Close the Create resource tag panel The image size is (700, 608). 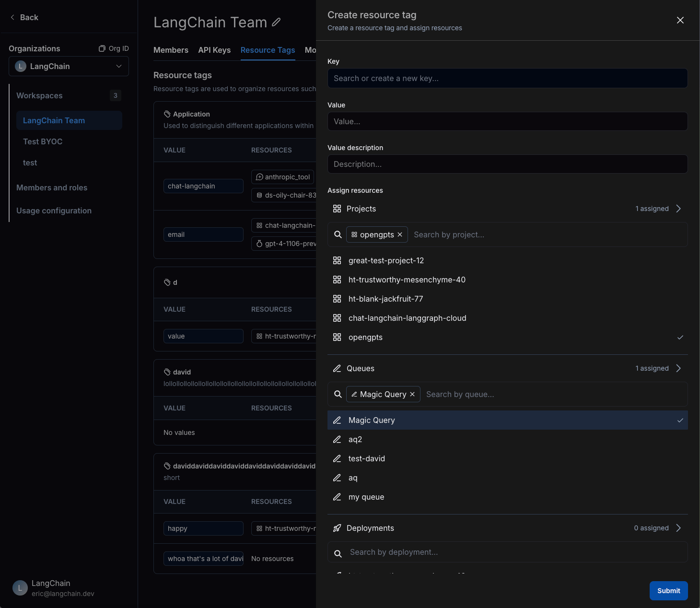coord(680,20)
